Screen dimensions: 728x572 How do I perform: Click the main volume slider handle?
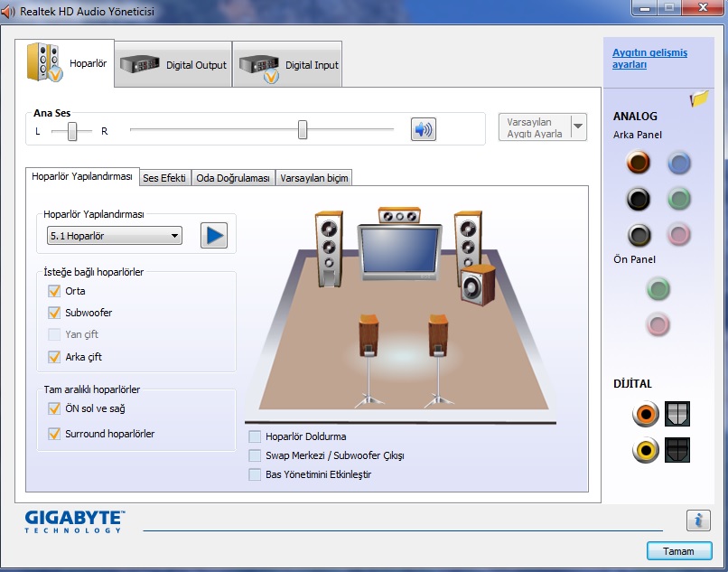coord(303,129)
